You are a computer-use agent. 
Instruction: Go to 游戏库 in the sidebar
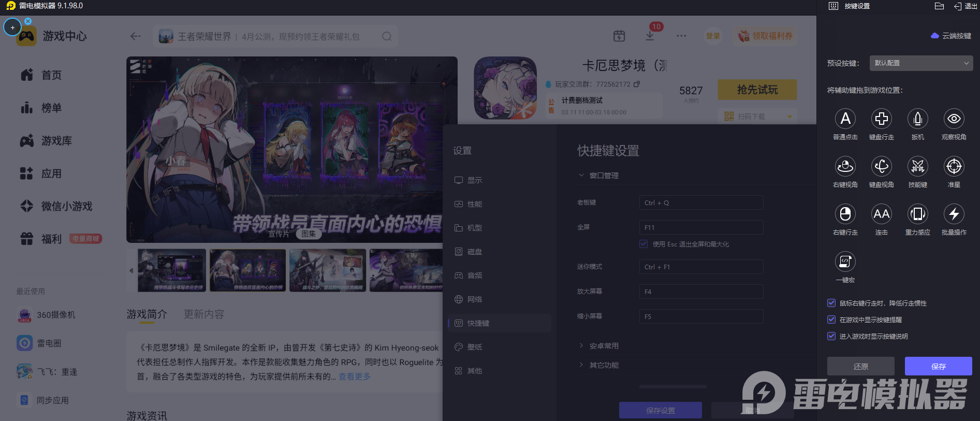tap(47, 140)
